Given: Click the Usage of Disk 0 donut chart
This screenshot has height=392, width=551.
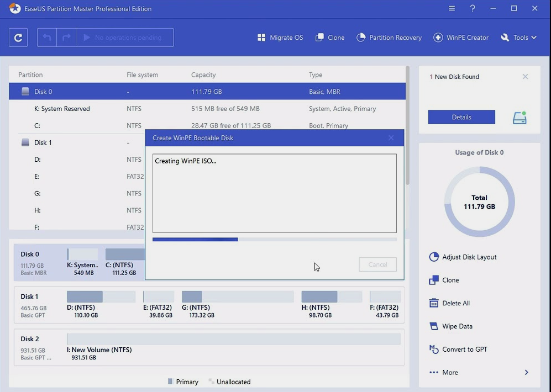Looking at the screenshot, I should coord(479,202).
